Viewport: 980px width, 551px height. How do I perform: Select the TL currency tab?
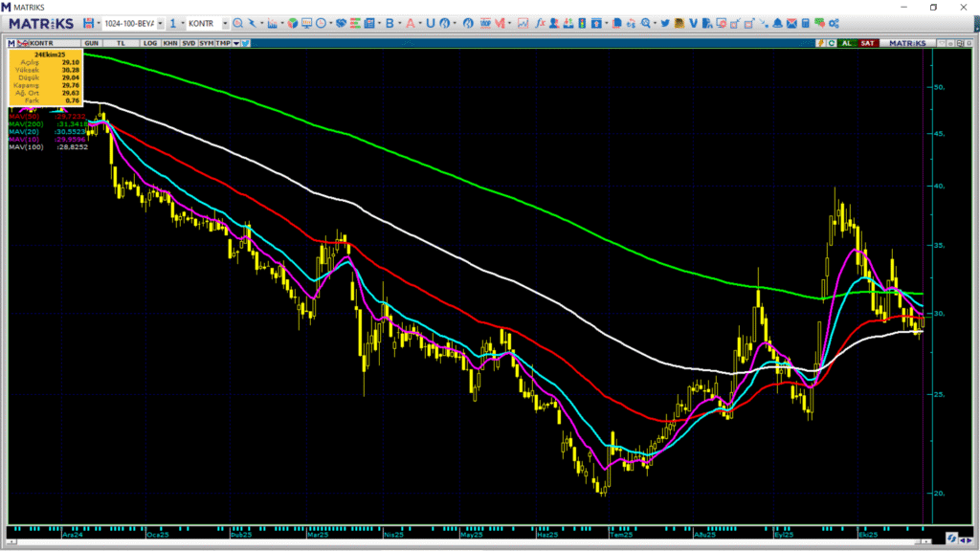(x=122, y=43)
